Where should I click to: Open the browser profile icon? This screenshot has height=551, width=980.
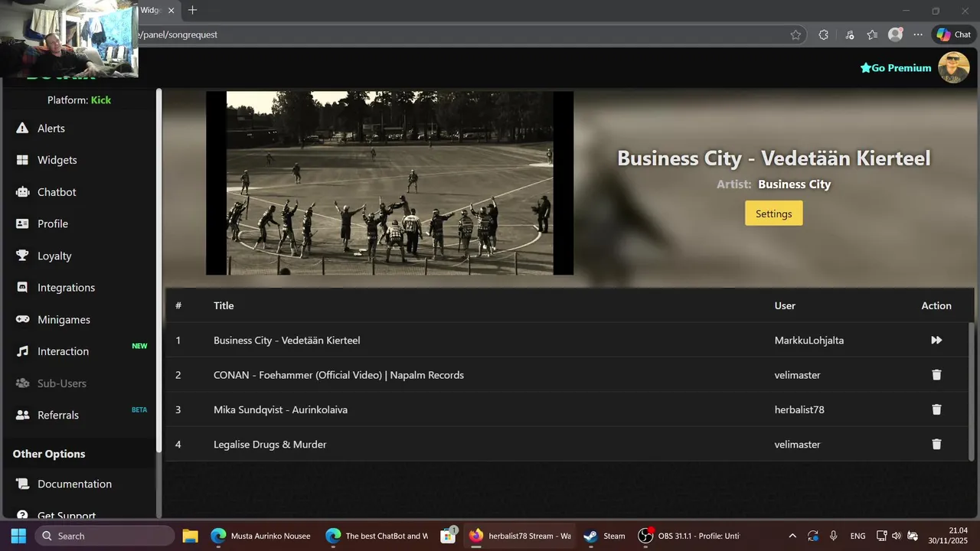click(x=895, y=34)
